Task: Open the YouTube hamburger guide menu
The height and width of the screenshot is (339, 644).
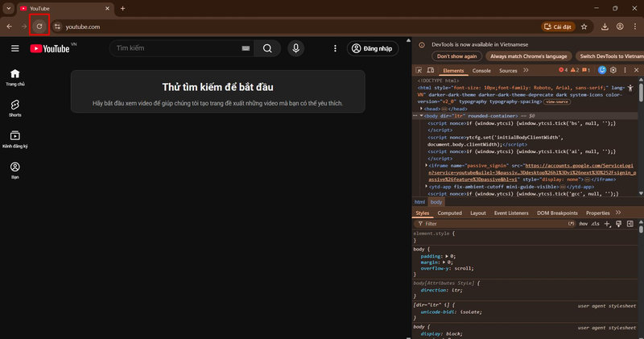Action: 15,48
